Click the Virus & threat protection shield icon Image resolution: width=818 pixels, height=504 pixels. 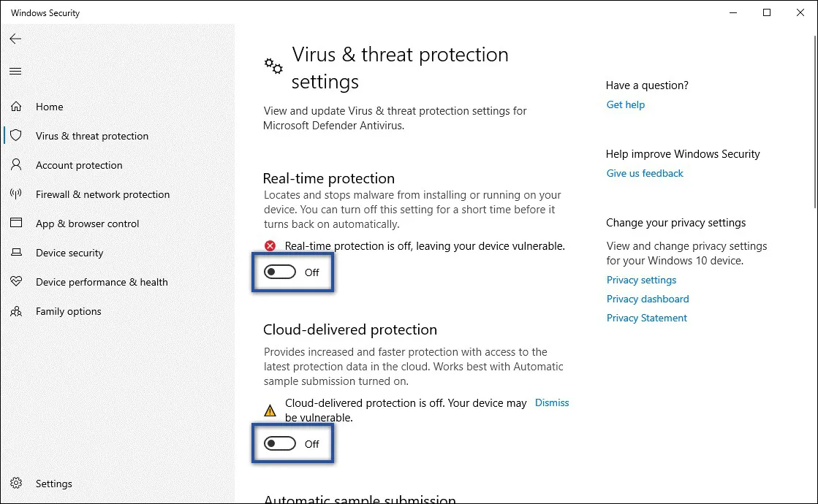[16, 136]
